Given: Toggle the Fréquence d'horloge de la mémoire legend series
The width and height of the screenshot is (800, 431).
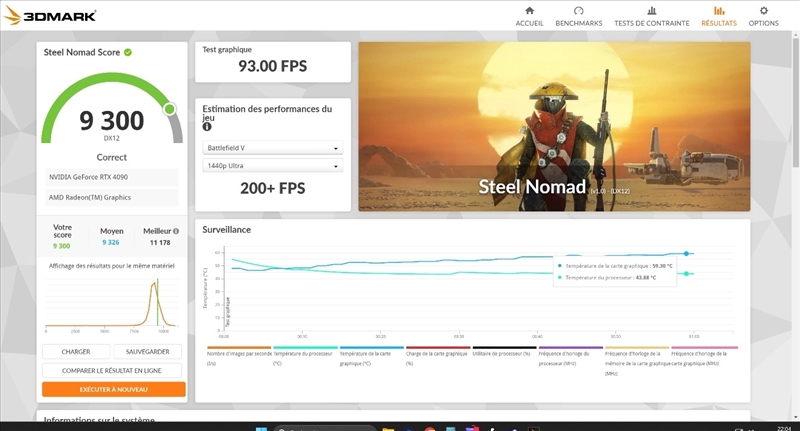Looking at the screenshot, I should [x=637, y=362].
